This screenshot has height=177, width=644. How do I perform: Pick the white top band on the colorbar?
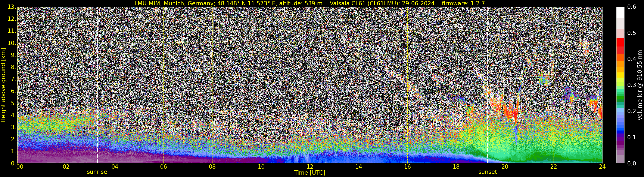pos(620,12)
